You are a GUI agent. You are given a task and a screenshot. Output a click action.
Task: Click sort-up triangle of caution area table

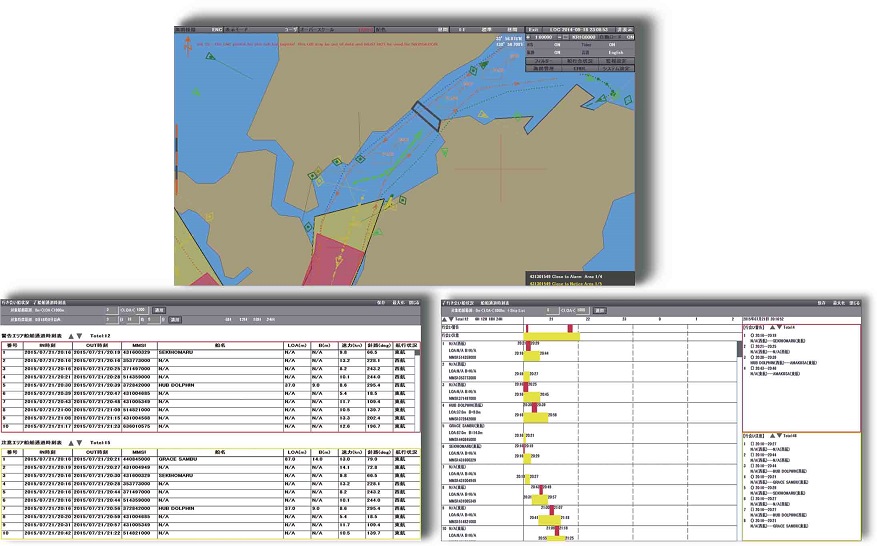coord(69,441)
